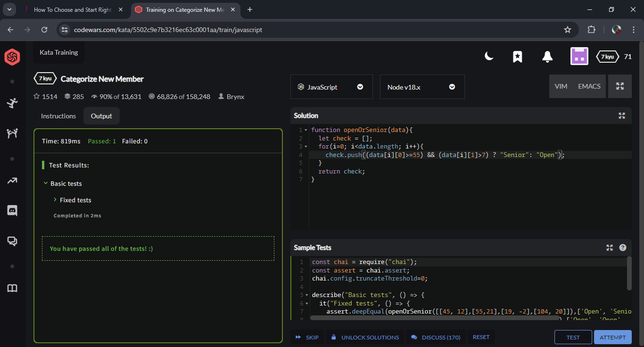Open the Docs book icon in sidebar

click(x=12, y=289)
